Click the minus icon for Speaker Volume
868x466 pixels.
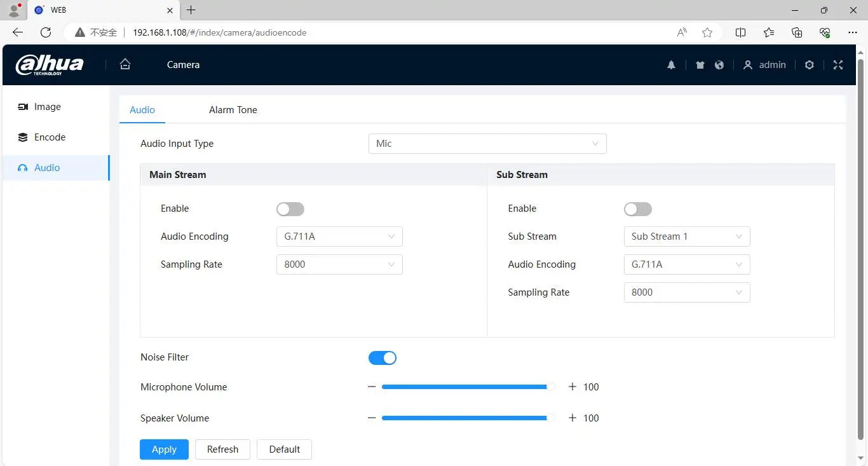pyautogui.click(x=372, y=418)
